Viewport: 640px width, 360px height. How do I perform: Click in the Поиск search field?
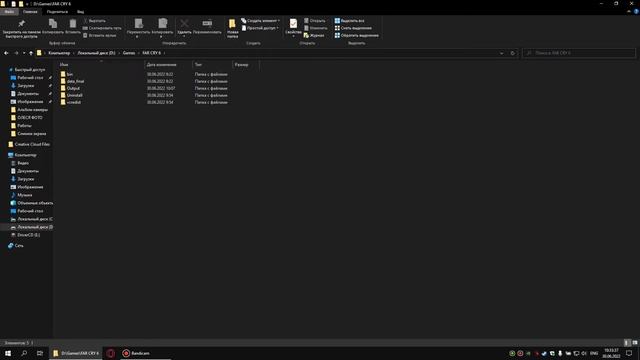[579, 53]
